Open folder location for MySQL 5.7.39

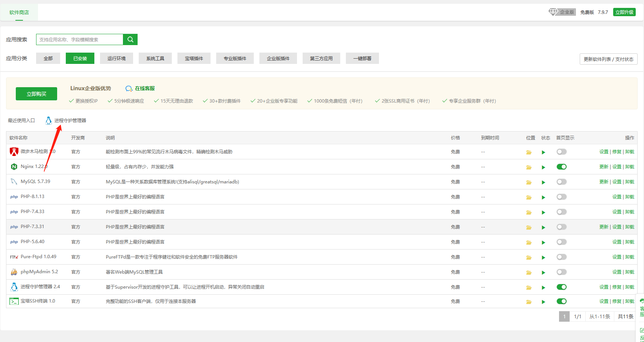(x=529, y=182)
